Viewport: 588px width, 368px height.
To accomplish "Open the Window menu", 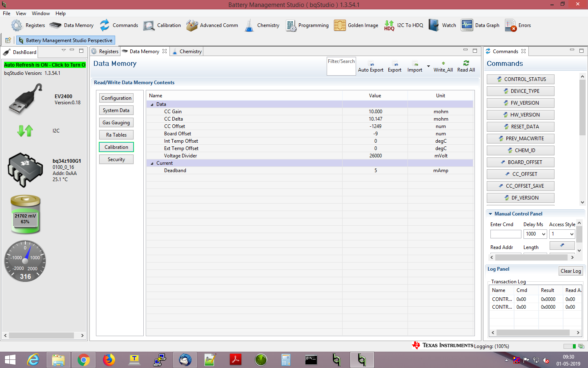I will coord(41,13).
